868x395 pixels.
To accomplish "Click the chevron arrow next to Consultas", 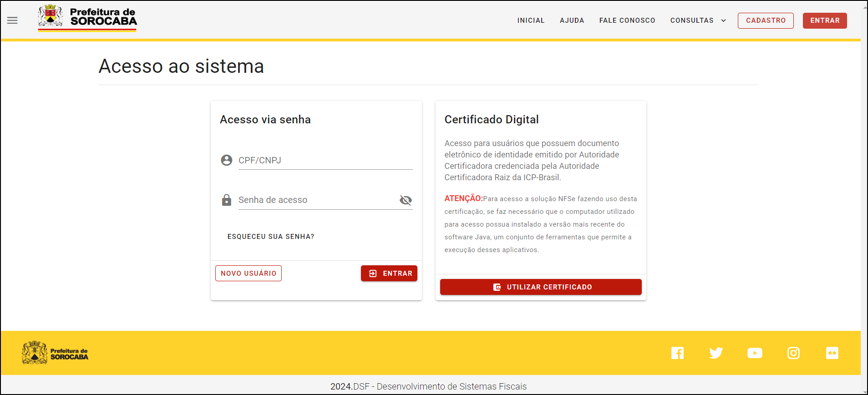I will point(723,20).
